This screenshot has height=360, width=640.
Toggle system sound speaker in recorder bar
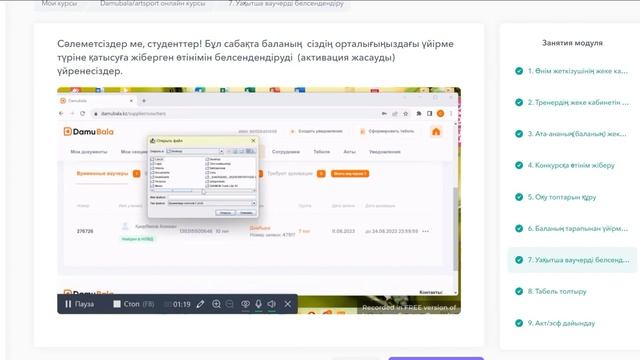272,304
